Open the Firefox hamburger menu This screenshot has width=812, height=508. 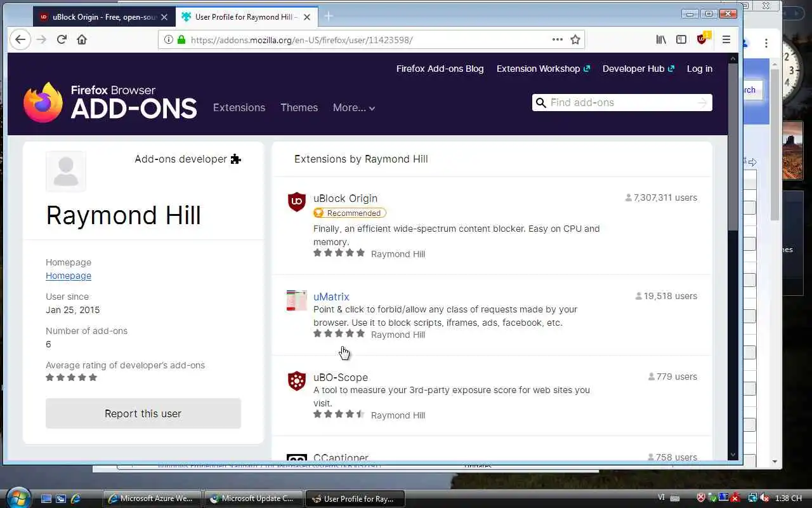726,39
